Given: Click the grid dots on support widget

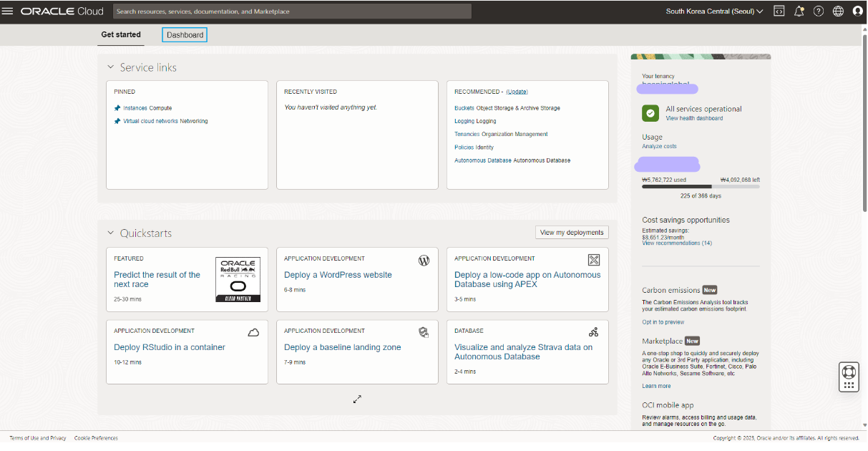Looking at the screenshot, I should [849, 385].
